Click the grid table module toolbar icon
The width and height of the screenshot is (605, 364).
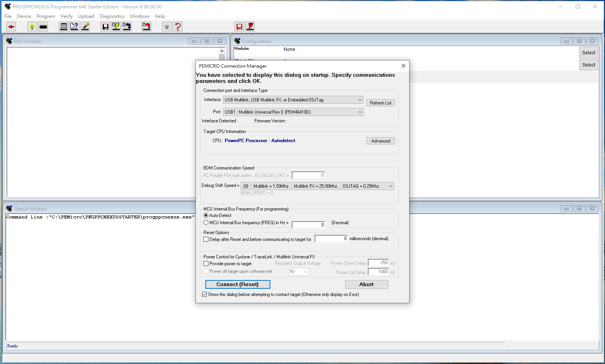[x=64, y=27]
